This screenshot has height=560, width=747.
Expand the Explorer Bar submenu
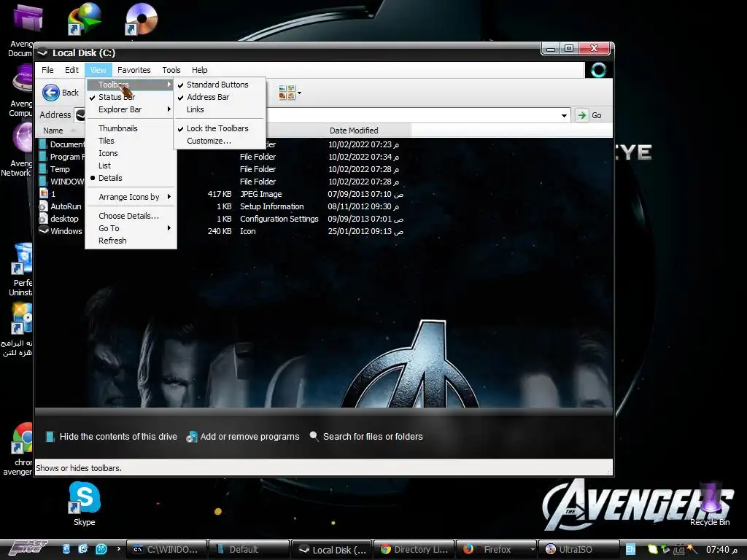[x=131, y=109]
